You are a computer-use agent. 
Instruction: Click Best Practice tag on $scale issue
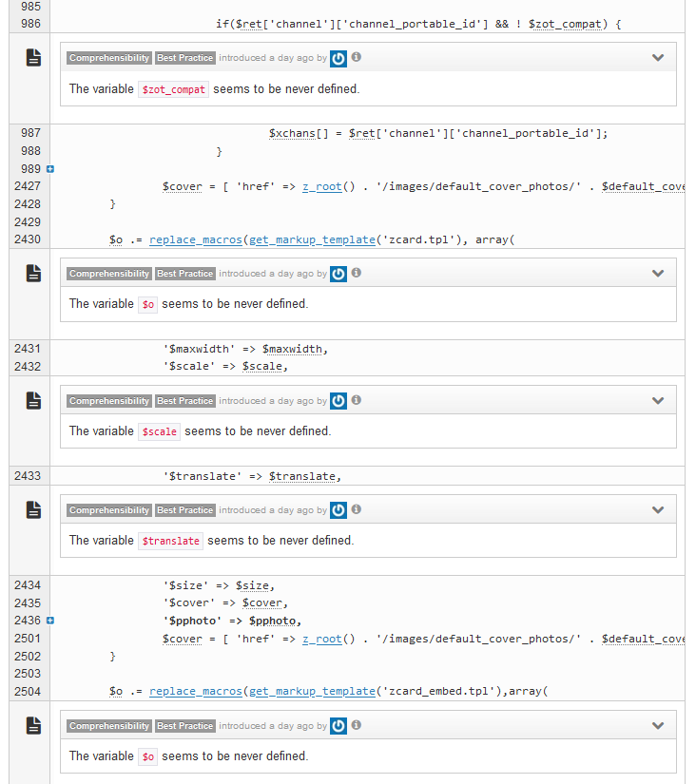pos(185,401)
